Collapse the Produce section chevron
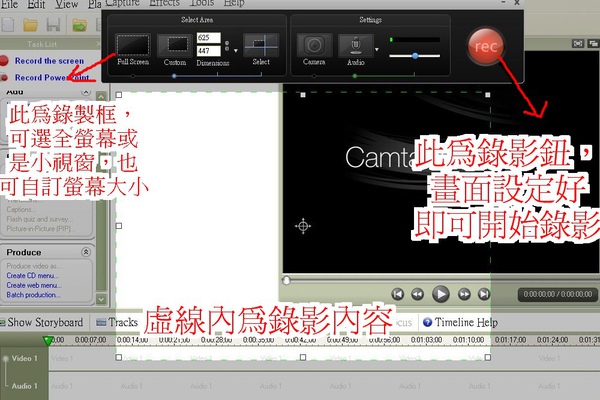Screen dimensions: 600x400 tap(86, 252)
